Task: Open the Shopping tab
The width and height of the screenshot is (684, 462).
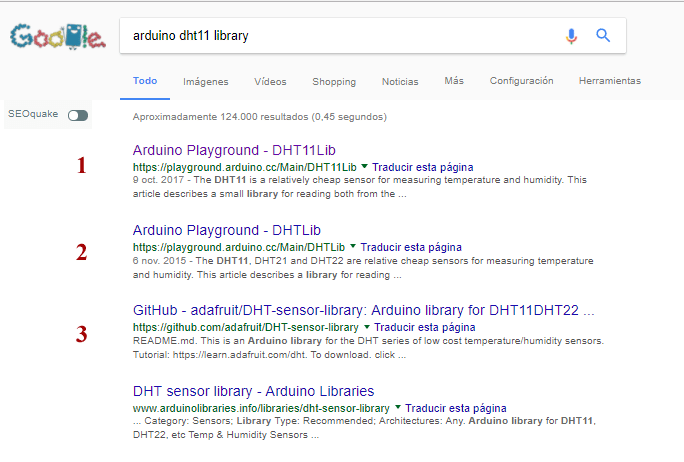Action: point(333,81)
